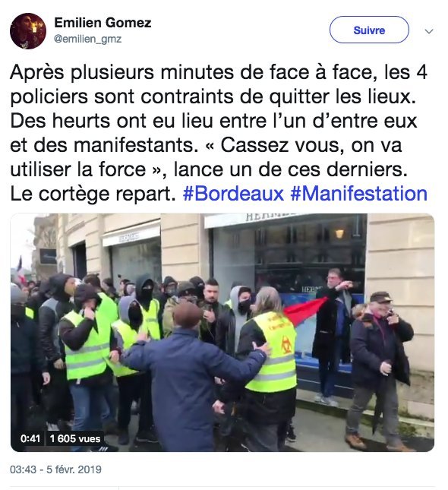Screen dimensions: 448x490
Task: Open the @emilien_gmz handle link
Action: click(x=88, y=39)
